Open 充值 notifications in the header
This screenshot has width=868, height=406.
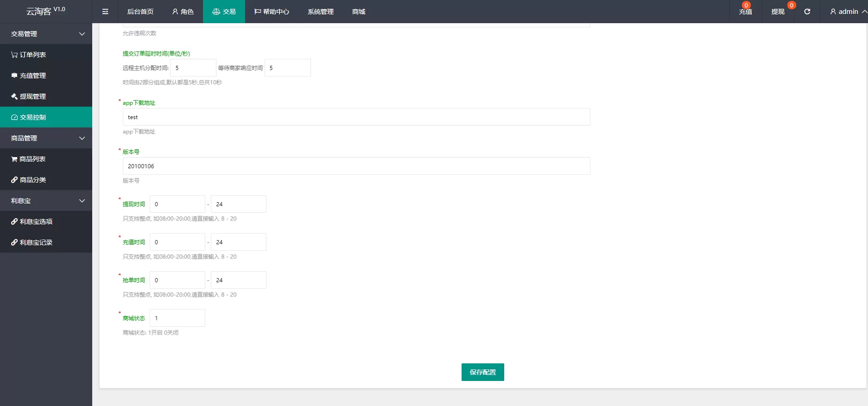coord(745,12)
